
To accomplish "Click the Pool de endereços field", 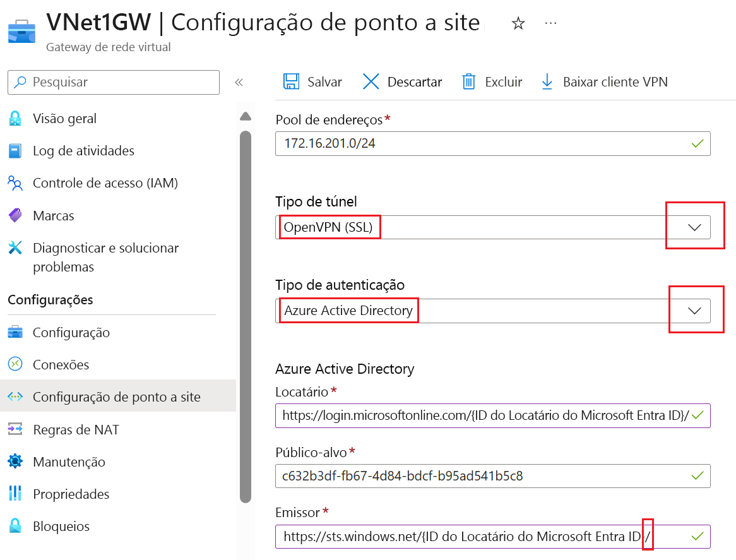I will 493,144.
